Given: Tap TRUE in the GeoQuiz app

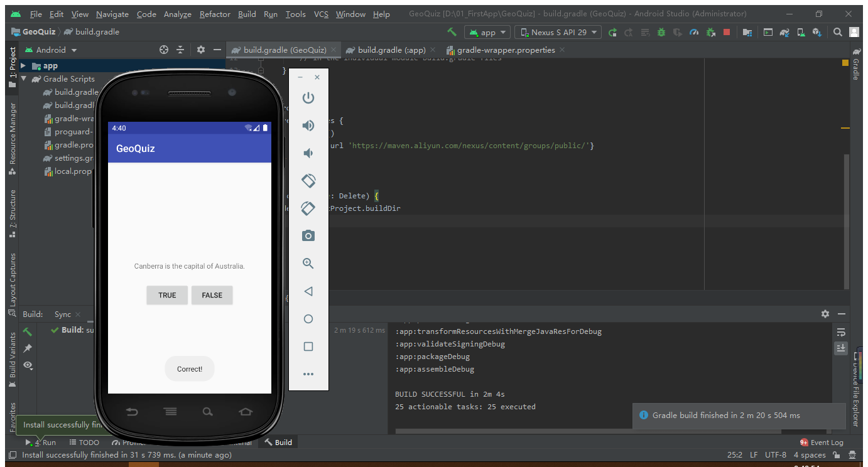Looking at the screenshot, I should point(167,295).
